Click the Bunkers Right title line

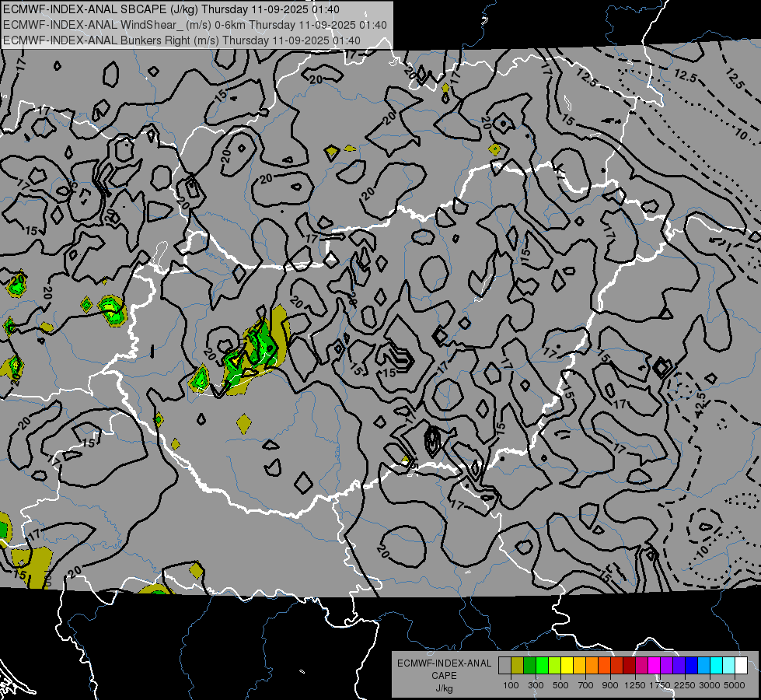(x=182, y=40)
